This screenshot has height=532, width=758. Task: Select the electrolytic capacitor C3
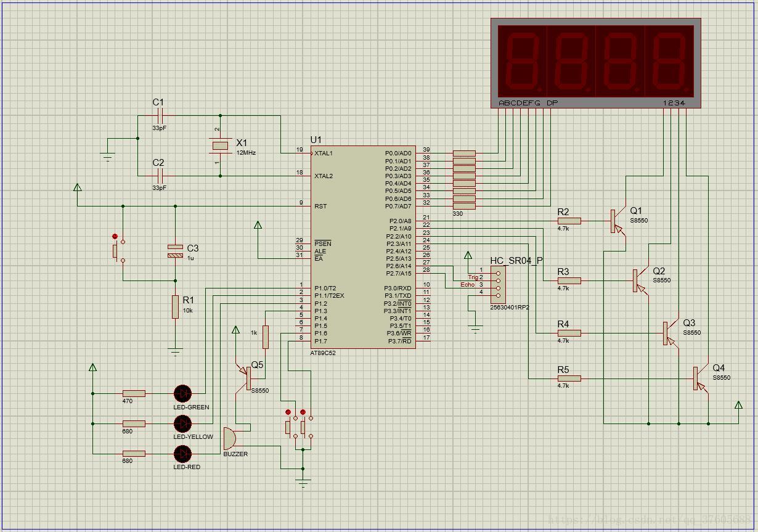point(176,250)
